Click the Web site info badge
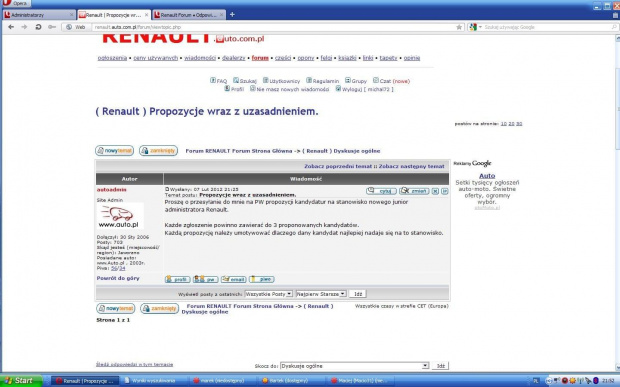Viewport: 620px width, 387px height. (x=76, y=27)
